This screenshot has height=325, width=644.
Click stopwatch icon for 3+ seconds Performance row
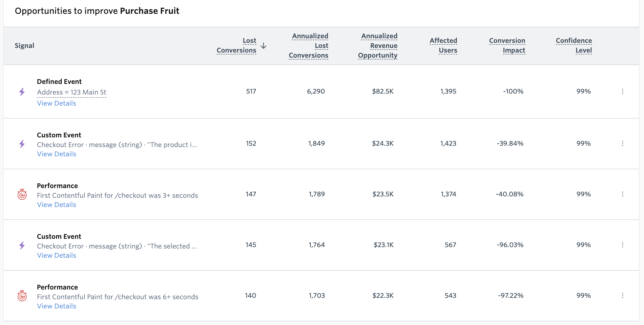[22, 195]
